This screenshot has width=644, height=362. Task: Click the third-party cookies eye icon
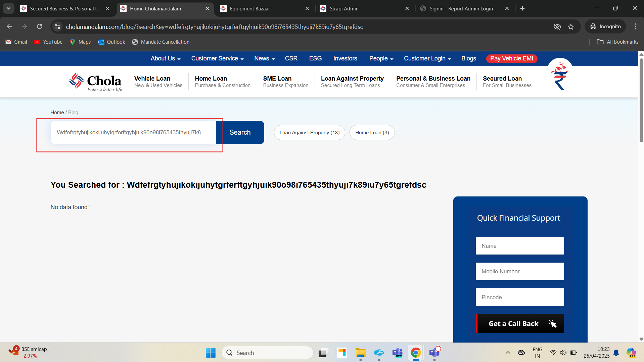point(557,27)
